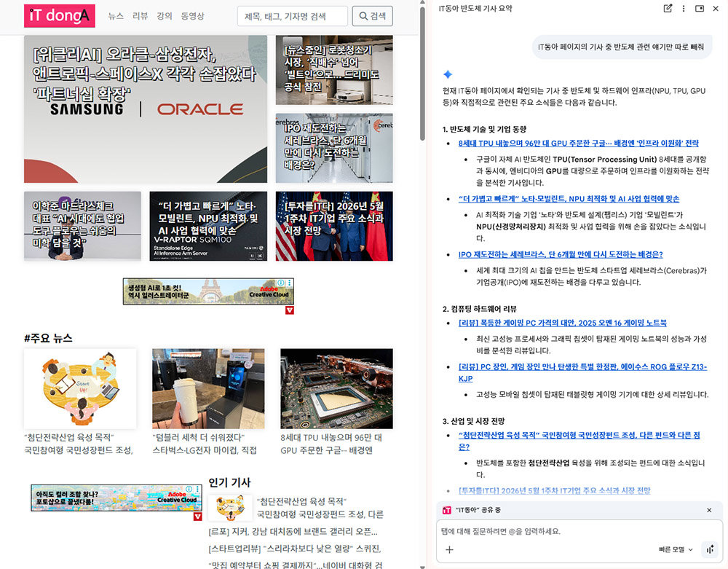This screenshot has height=569, width=728.
Task: Click the IT동아 shared tab favicon
Action: pyautogui.click(x=447, y=510)
